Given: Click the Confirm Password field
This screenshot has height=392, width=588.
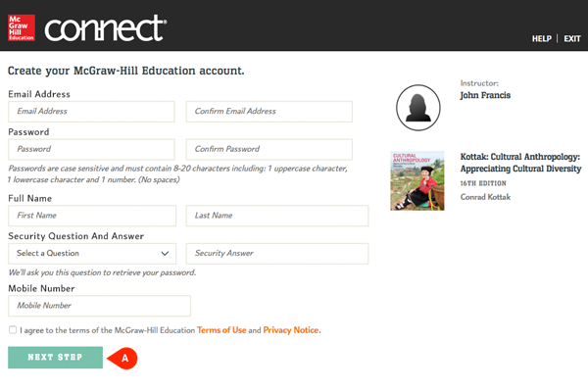Looking at the screenshot, I should (x=269, y=149).
